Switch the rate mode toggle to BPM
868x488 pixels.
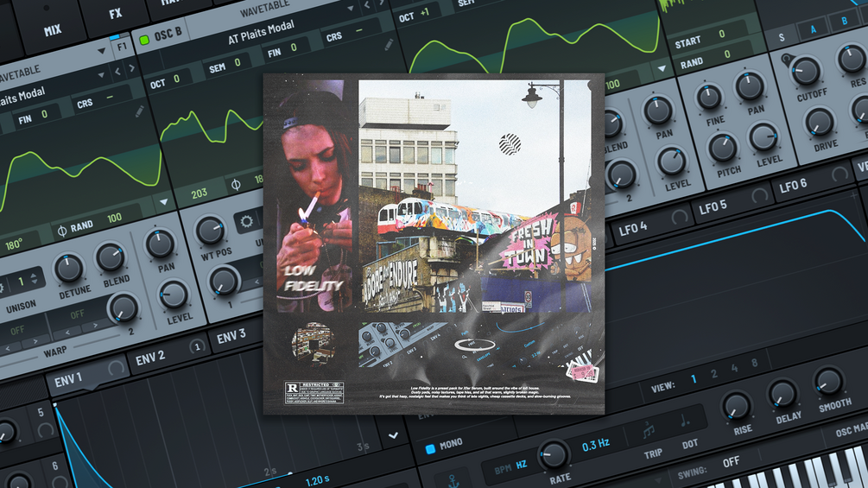[x=503, y=469]
